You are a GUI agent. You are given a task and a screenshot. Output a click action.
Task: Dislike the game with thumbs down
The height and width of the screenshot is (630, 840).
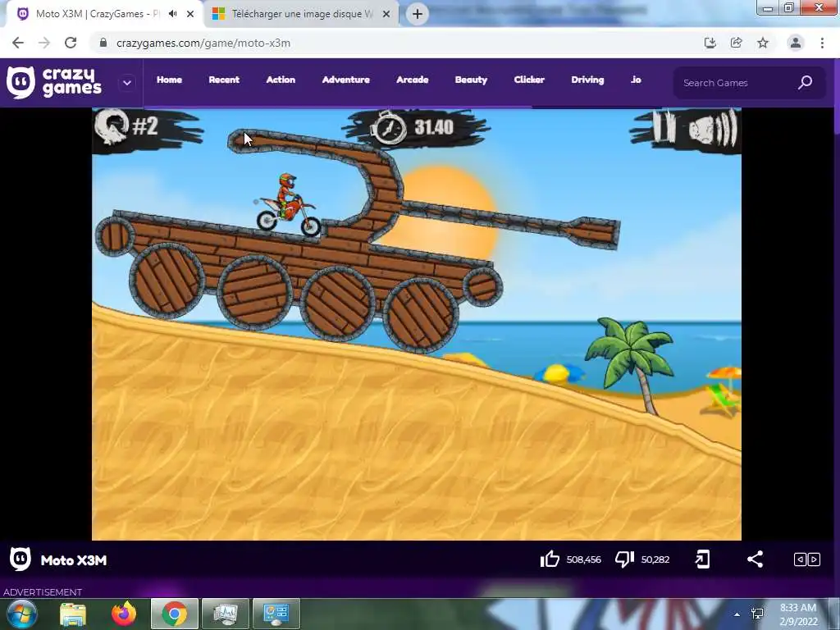[x=624, y=559]
